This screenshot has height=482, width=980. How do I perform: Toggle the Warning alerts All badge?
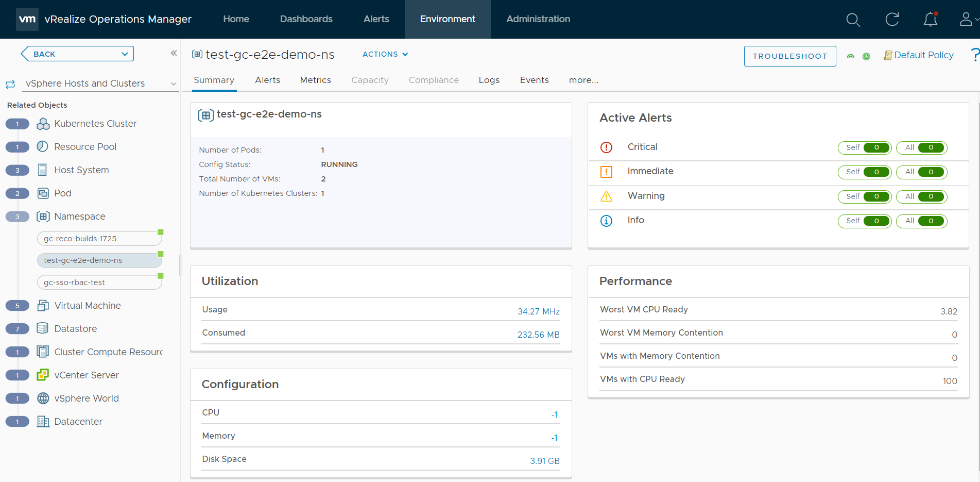pos(921,196)
